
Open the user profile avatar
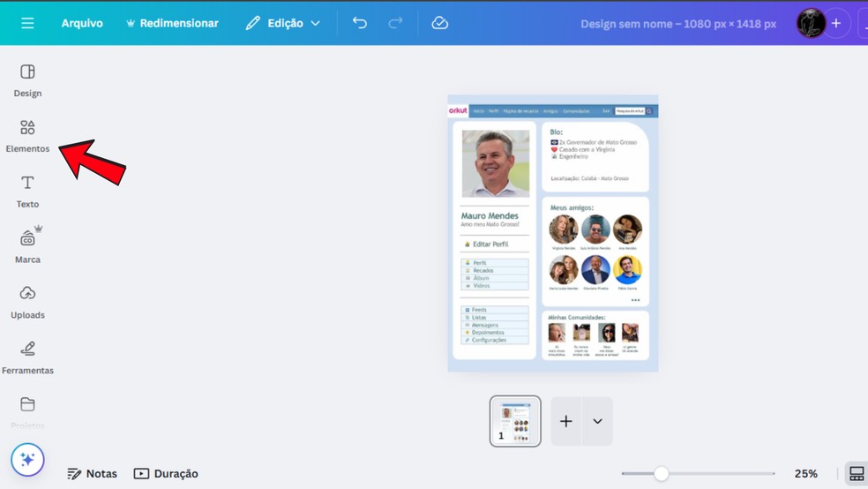point(811,23)
